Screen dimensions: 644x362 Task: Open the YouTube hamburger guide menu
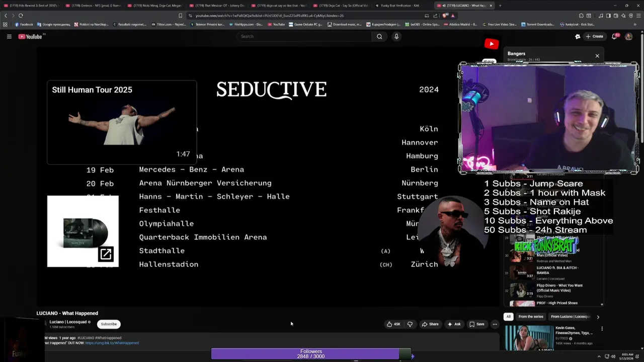(9, 36)
